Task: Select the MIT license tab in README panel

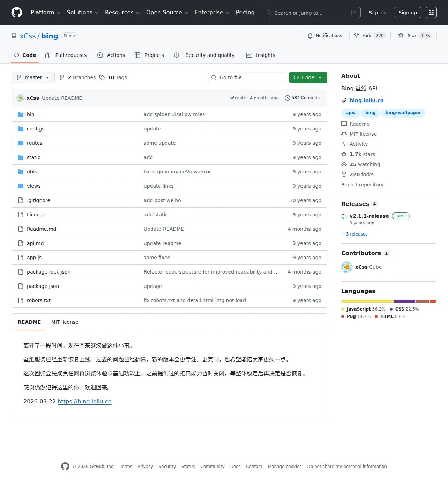Action: [65, 322]
